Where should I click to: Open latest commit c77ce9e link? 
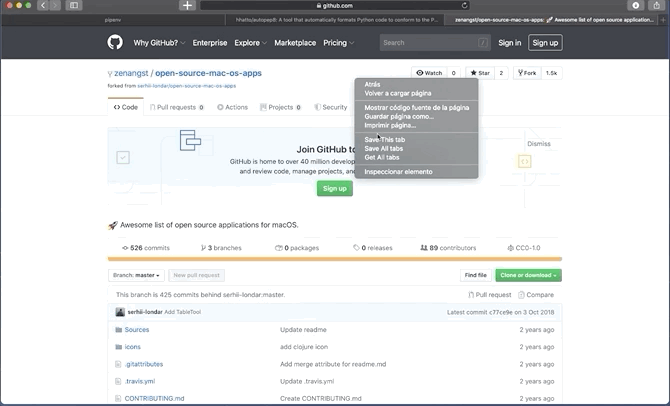click(x=500, y=312)
